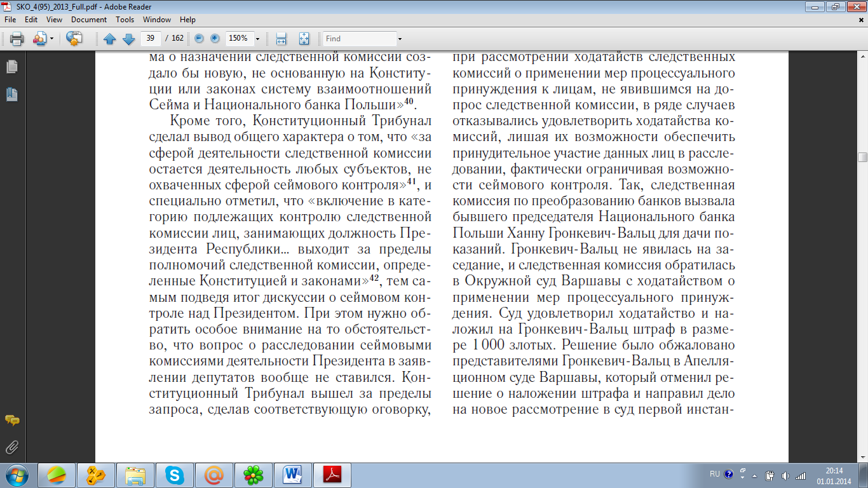This screenshot has height=488, width=868.
Task: Open dropdown arrow next to share icon
Action: click(x=52, y=39)
